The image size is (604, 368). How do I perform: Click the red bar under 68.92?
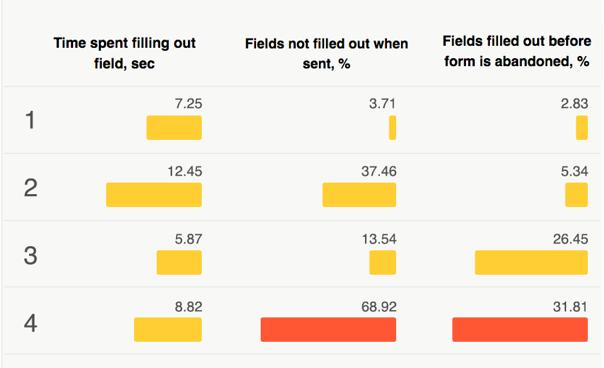click(x=329, y=329)
